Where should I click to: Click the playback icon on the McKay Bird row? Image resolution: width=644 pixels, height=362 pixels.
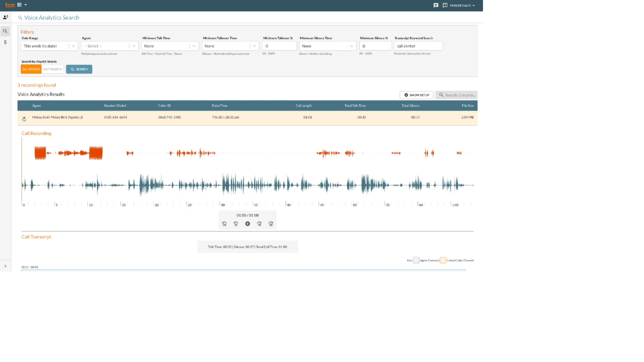point(24,118)
